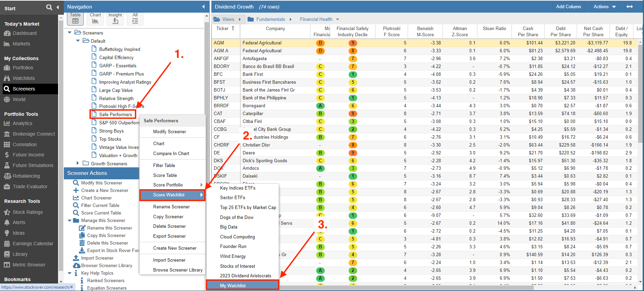The height and width of the screenshot is (291, 644).
Task: Open Alerts in Research Tools
Action: [x=19, y=222]
